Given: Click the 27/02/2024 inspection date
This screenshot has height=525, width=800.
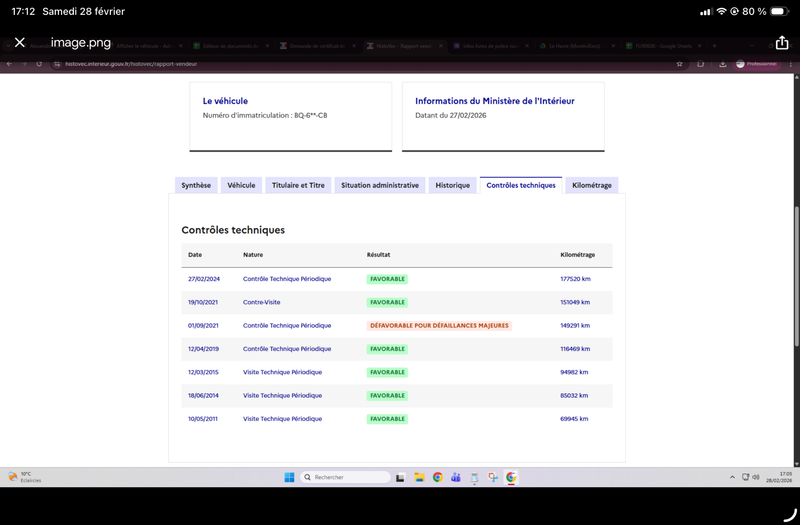Looking at the screenshot, I should coord(204,279).
